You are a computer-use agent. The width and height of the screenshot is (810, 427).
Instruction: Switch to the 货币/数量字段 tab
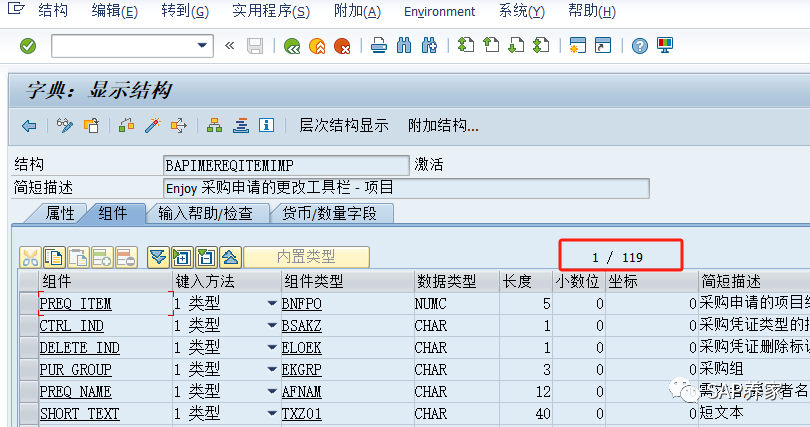click(x=329, y=213)
